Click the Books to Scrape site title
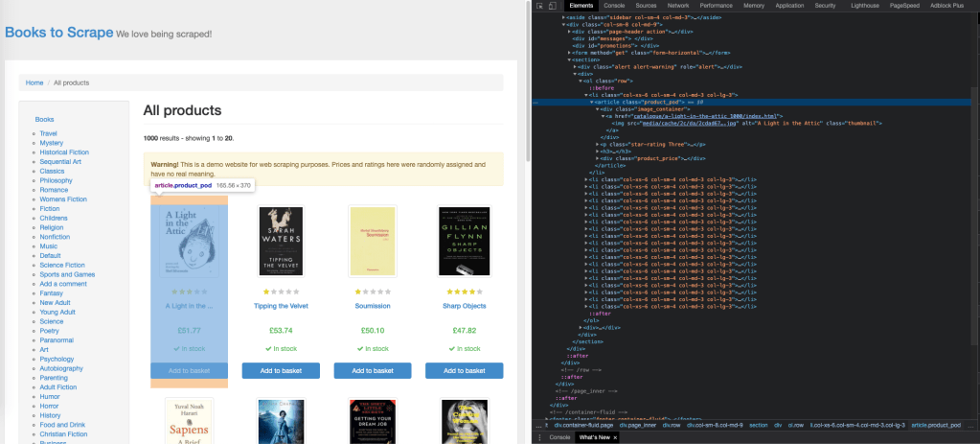The height and width of the screenshot is (444, 980). [58, 33]
